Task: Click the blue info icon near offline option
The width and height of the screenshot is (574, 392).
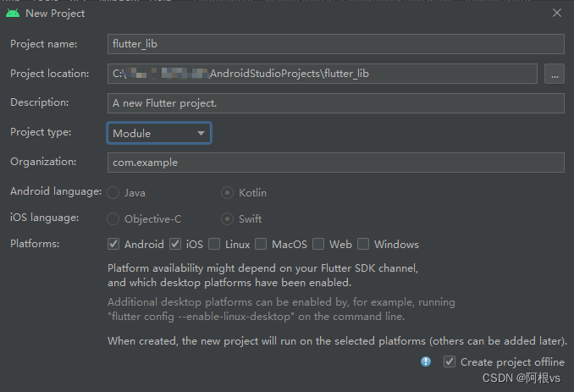Action: (x=426, y=362)
